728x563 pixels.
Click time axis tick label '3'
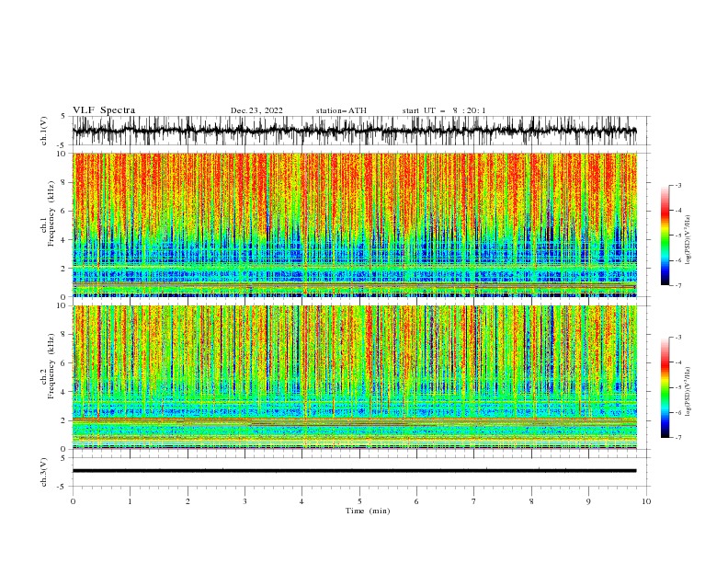click(x=245, y=501)
